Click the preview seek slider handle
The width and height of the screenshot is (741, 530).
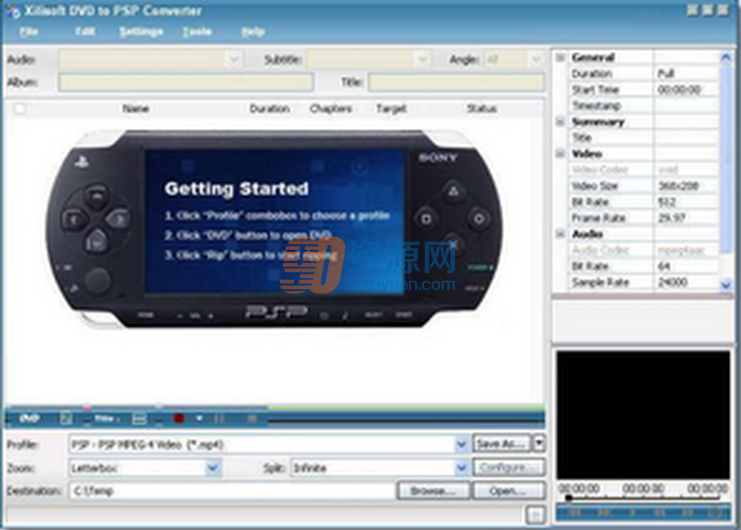(x=569, y=498)
